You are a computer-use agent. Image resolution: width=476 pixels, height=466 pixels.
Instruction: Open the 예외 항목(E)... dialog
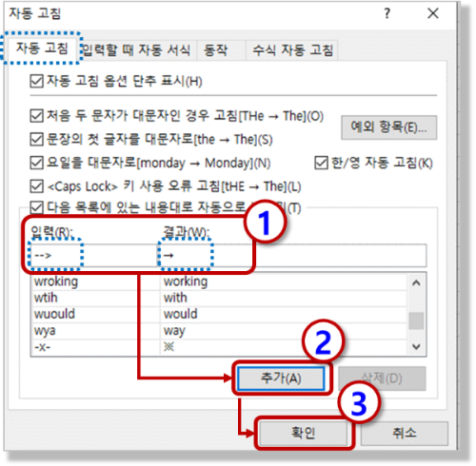(389, 127)
